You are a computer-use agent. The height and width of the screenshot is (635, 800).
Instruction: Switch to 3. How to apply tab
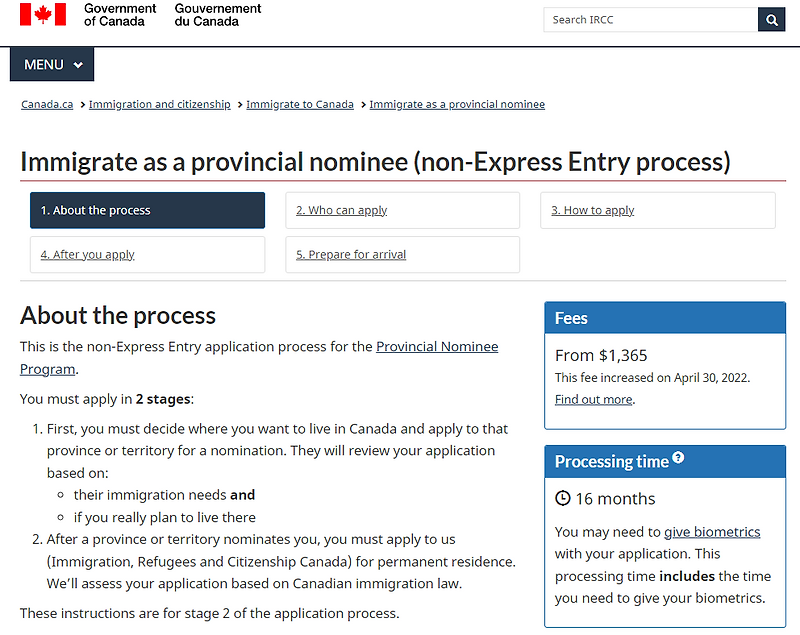point(658,210)
